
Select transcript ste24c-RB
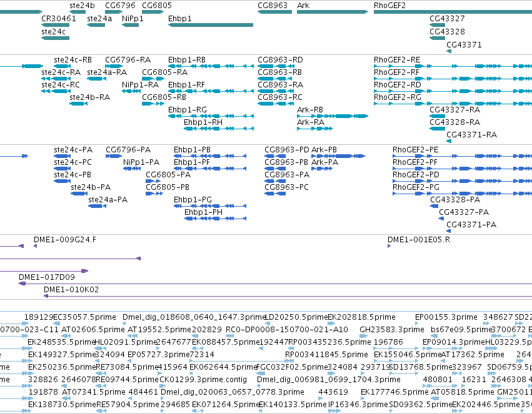(x=73, y=60)
